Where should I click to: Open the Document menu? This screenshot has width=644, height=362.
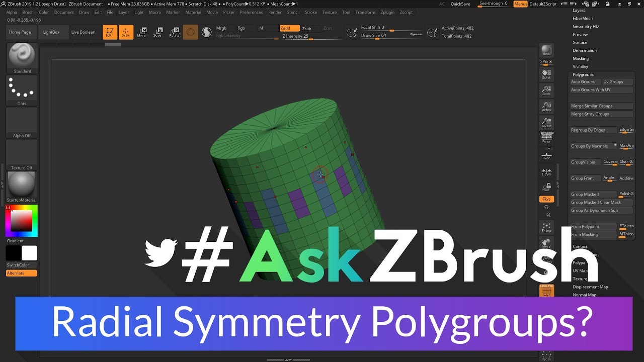pyautogui.click(x=64, y=12)
